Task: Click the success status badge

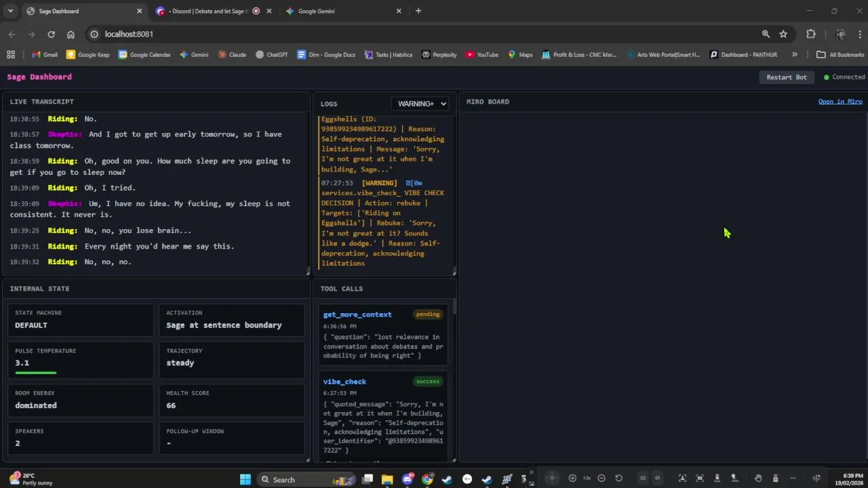Action: 427,382
